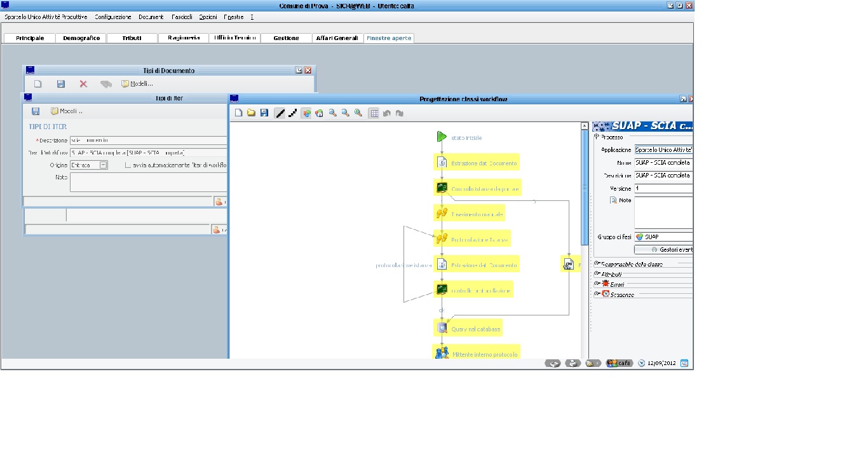
Task: Open the Finestre menu
Action: pyautogui.click(x=234, y=17)
